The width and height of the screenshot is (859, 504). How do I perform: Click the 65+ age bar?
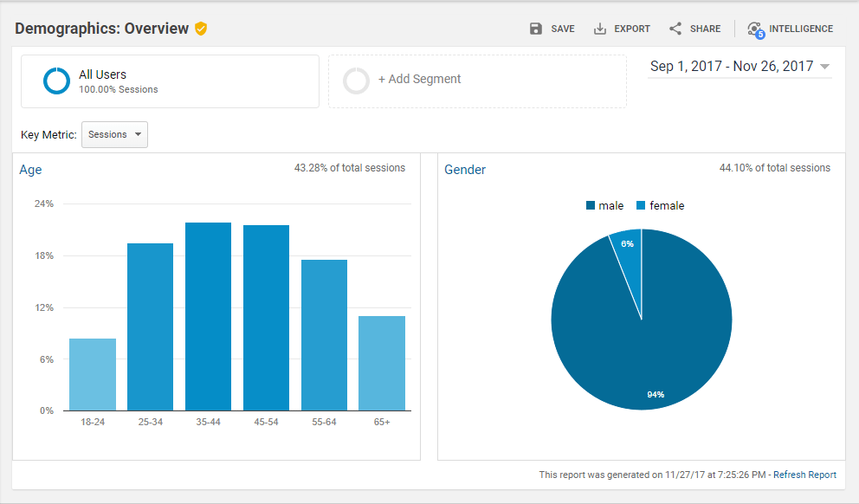coord(382,364)
